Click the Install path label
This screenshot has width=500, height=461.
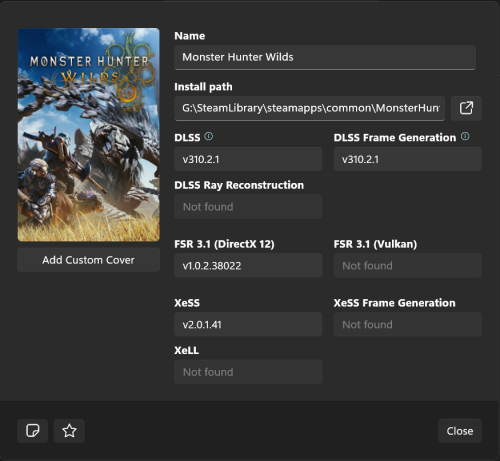[x=203, y=87]
